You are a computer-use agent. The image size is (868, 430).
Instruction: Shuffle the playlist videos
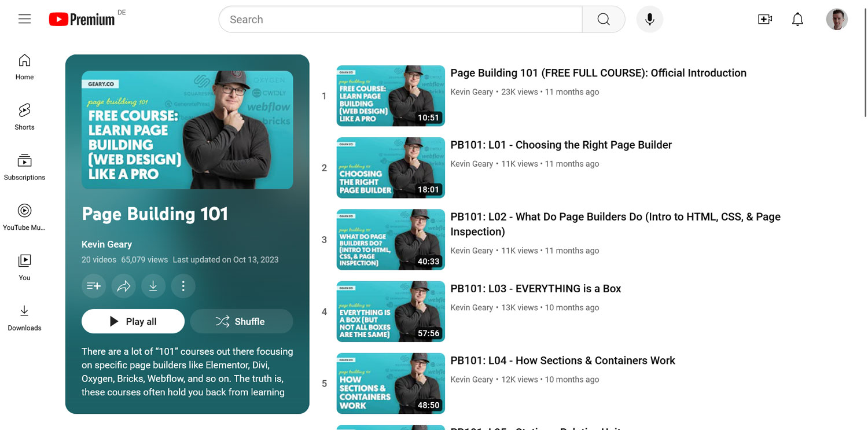tap(241, 321)
